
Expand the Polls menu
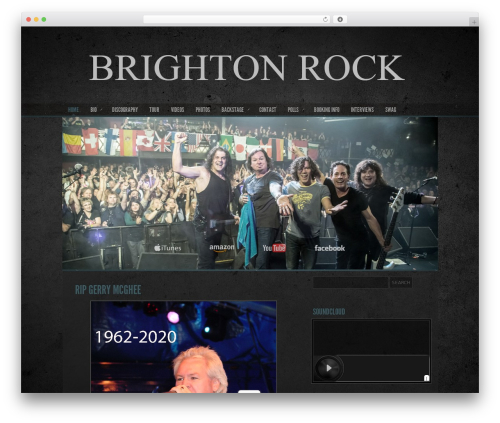click(x=293, y=109)
